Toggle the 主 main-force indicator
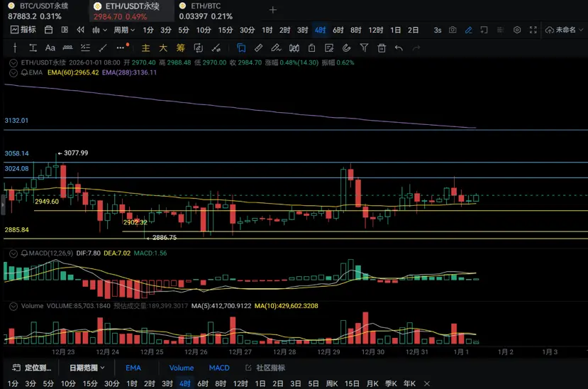 coord(145,48)
